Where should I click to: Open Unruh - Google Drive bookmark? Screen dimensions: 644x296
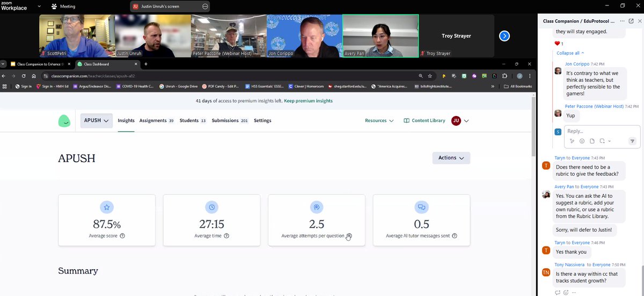[178, 86]
